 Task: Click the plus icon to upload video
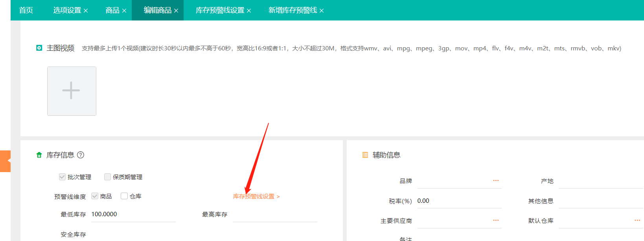tap(72, 91)
